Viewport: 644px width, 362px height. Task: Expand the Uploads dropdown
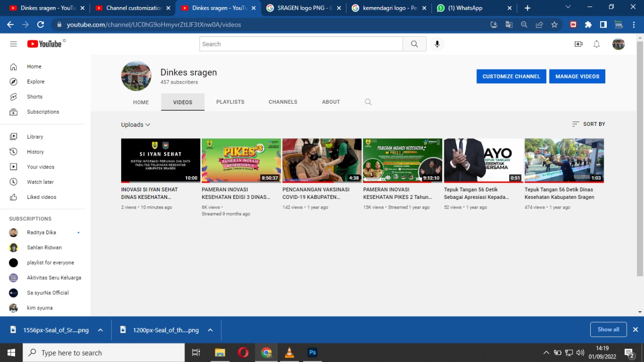click(x=135, y=124)
